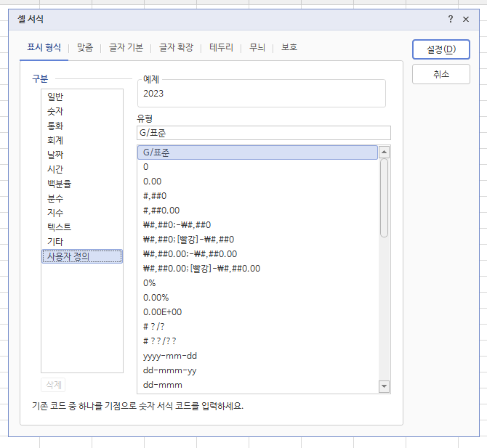Pick 백분율 from category list

click(82, 184)
